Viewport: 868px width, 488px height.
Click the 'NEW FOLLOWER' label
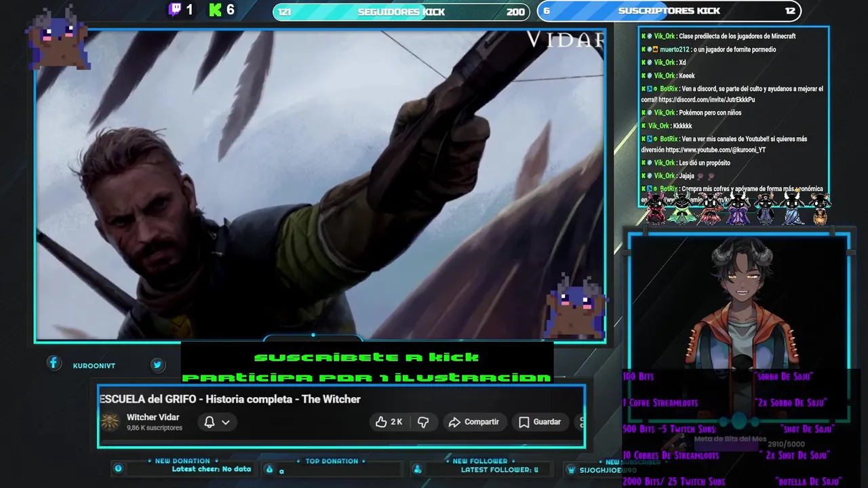480,461
